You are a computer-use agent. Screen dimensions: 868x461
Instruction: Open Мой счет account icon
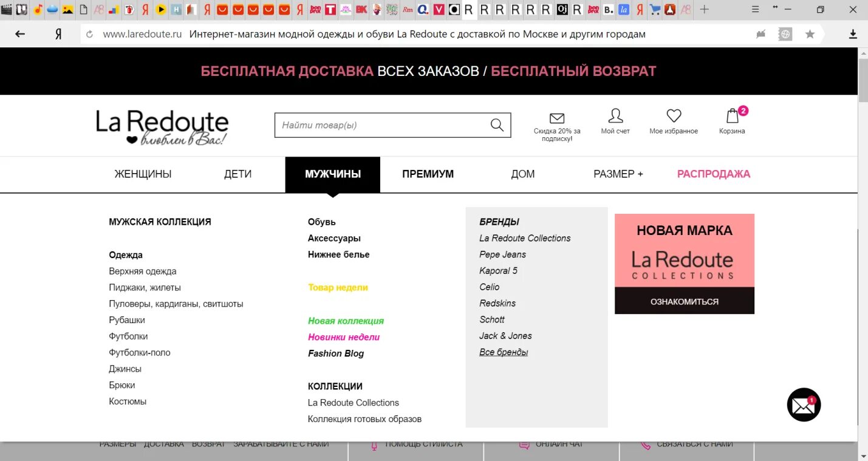point(615,115)
